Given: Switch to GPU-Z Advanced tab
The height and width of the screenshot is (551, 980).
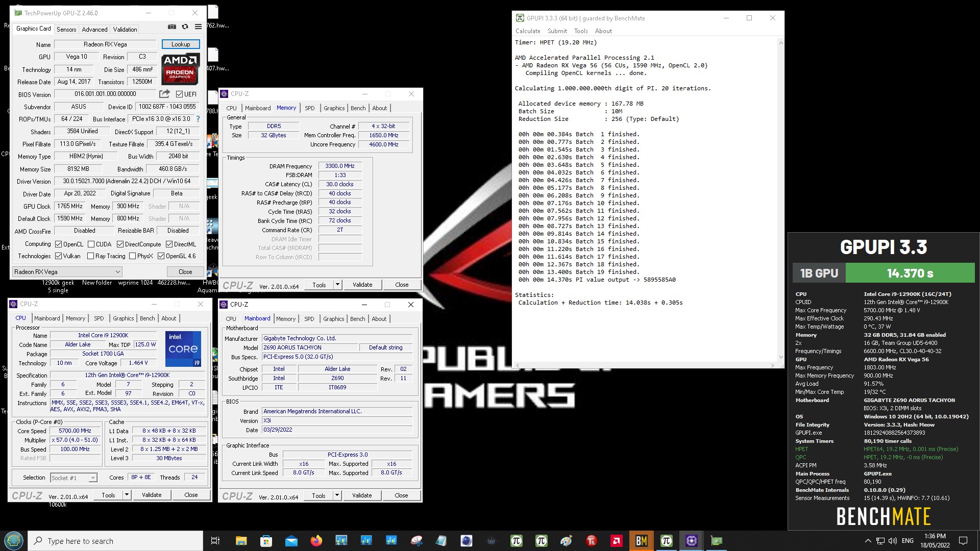Looking at the screenshot, I should [94, 30].
